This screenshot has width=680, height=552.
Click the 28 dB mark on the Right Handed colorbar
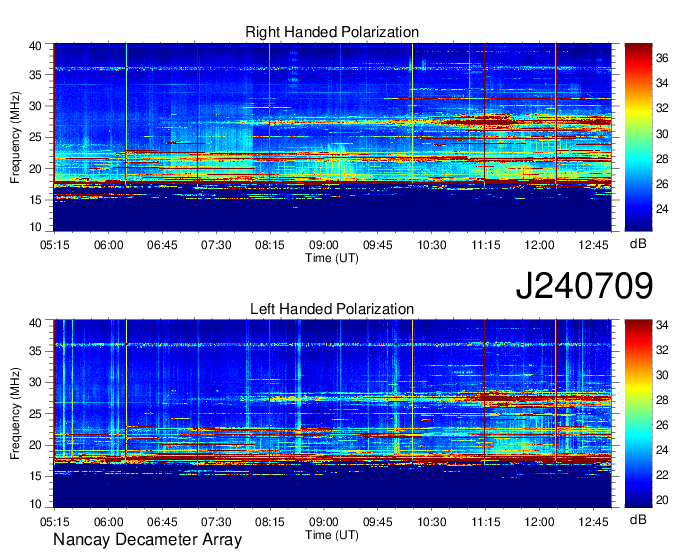[x=662, y=159]
